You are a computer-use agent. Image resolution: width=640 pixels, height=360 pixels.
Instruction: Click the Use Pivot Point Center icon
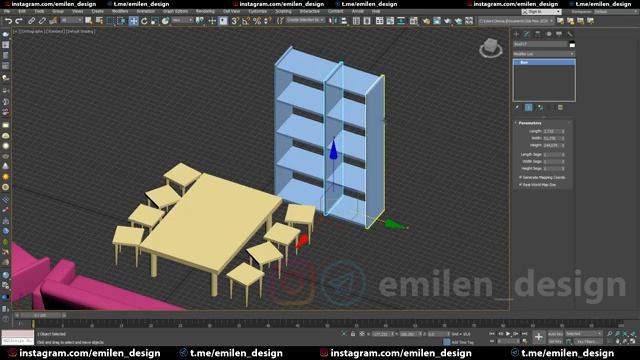(200, 21)
